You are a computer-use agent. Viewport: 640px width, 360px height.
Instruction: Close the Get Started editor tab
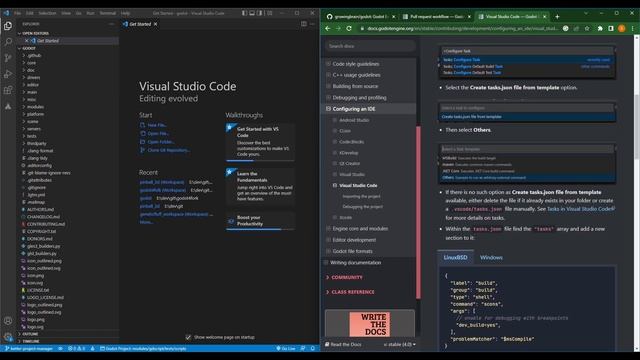coord(156,24)
